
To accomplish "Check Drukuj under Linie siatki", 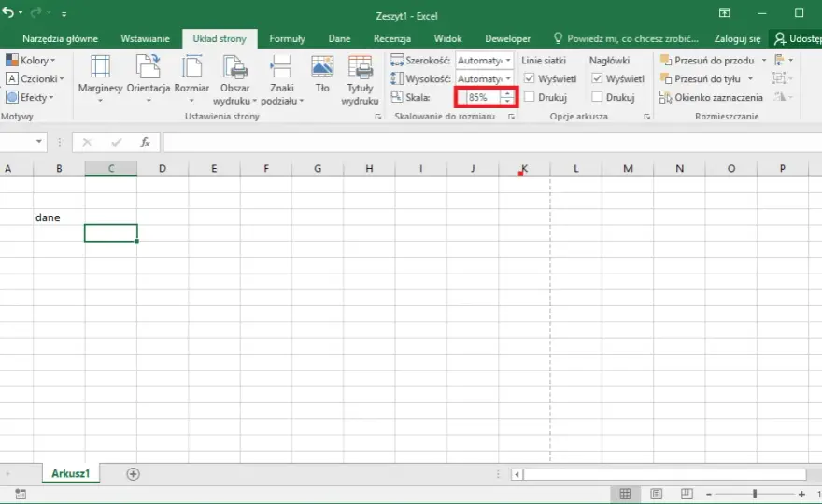I will pyautogui.click(x=530, y=97).
